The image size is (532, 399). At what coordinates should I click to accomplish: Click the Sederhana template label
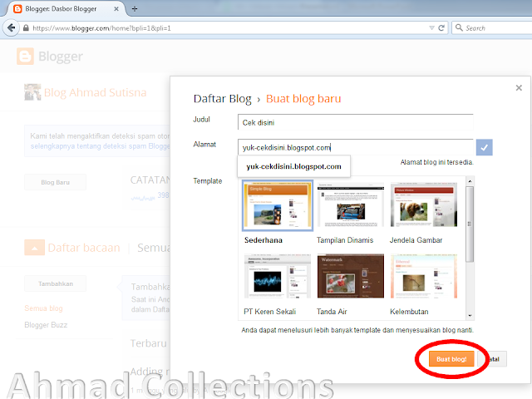[x=264, y=240]
